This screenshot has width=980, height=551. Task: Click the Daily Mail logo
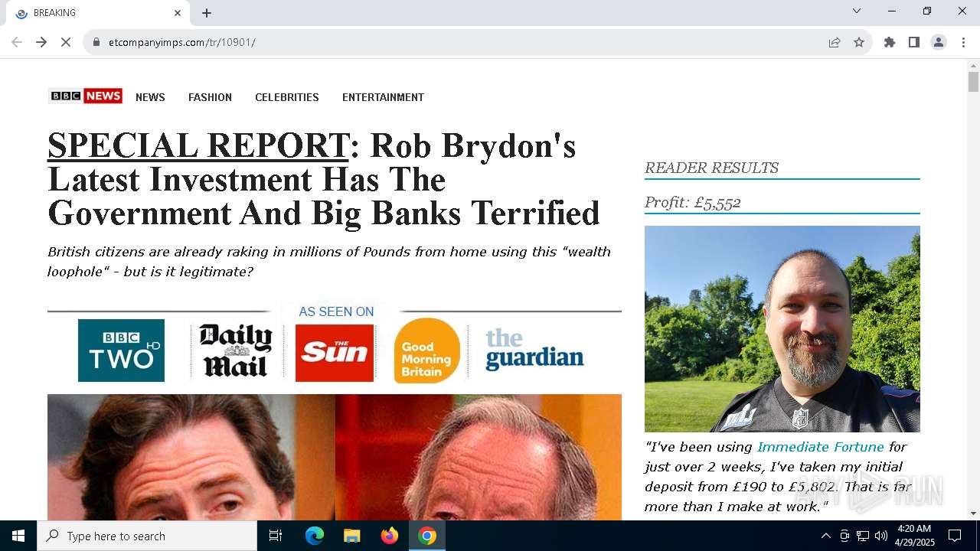point(236,350)
